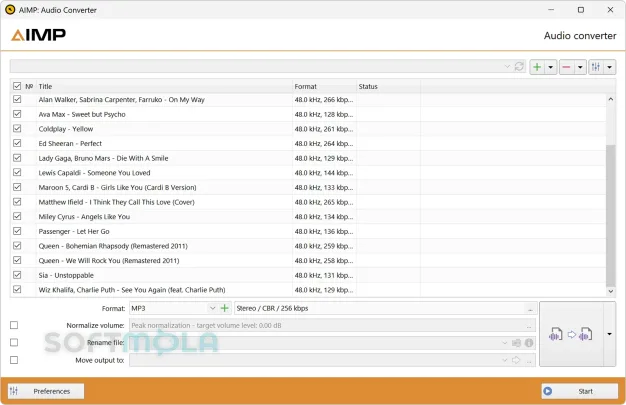
Task: Expand the Move output to dropdown
Action: click(505, 360)
